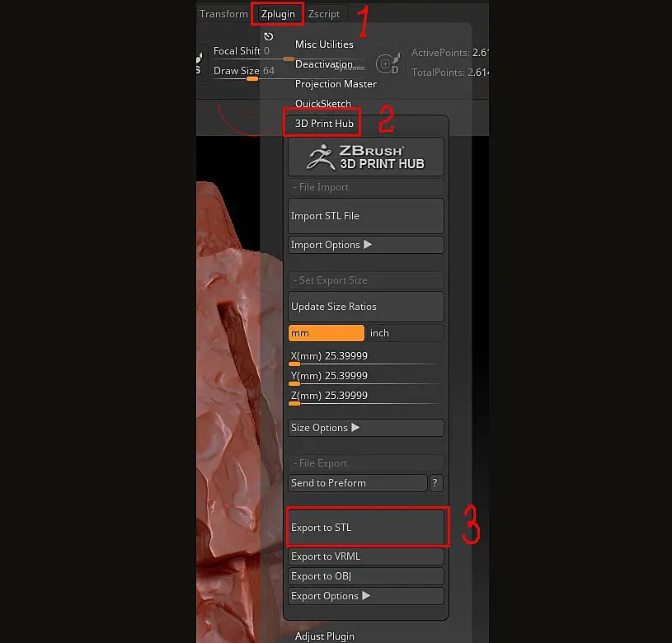Image resolution: width=672 pixels, height=643 pixels.
Task: Open the Zplugin menu
Action: tap(278, 14)
